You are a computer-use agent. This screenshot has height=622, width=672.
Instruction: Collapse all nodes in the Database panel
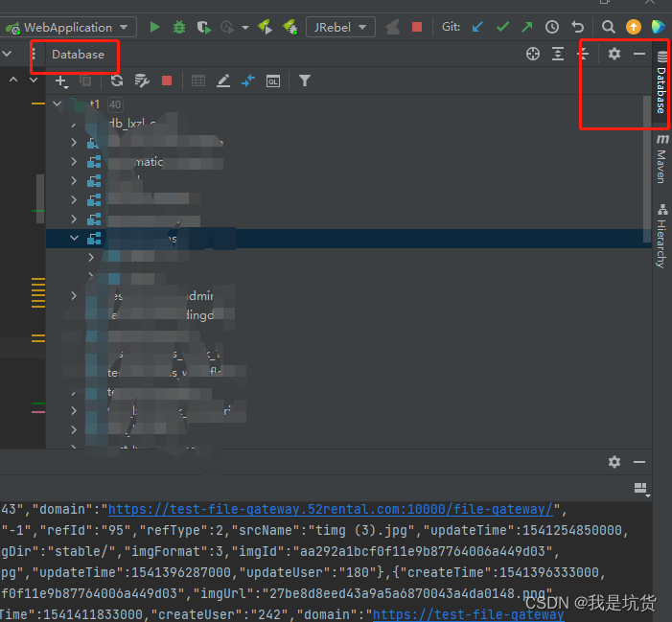[583, 54]
